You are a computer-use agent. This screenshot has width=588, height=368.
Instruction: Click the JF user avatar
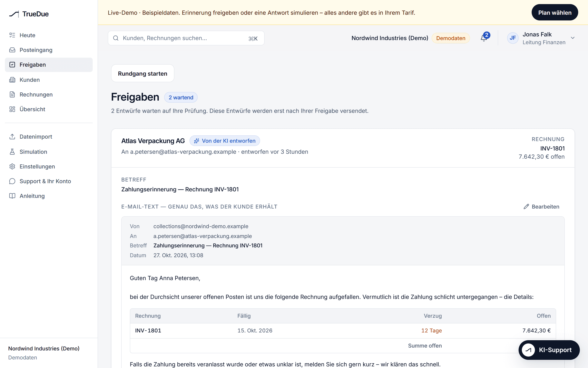tap(513, 38)
